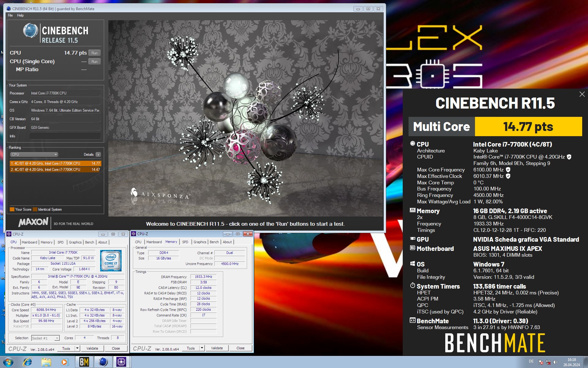Click the Memory icon in BenchMate panel
The image size is (588, 368).
(413, 210)
